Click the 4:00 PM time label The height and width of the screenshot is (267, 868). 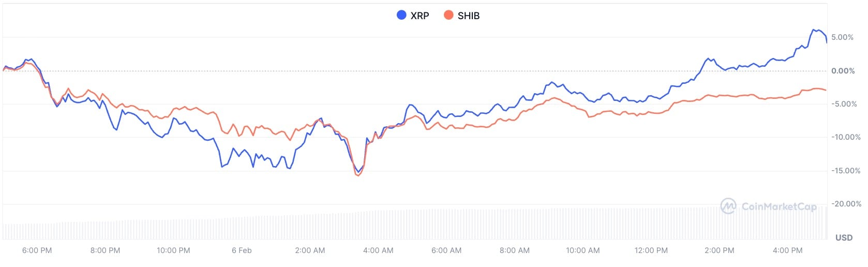787,250
